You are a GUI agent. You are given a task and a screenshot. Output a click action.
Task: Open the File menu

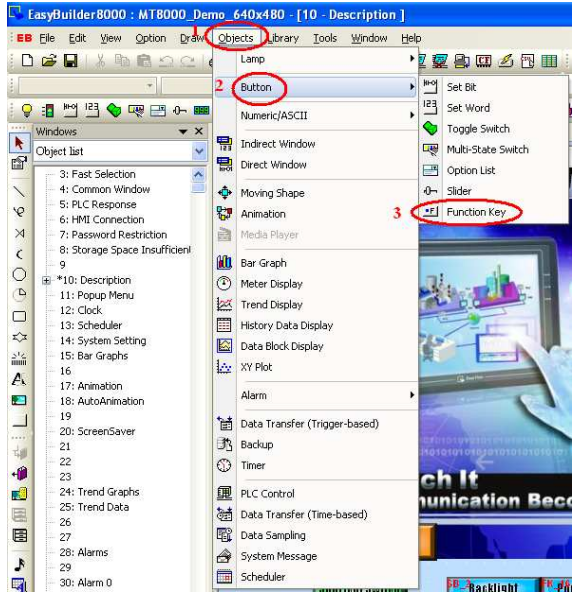(x=47, y=38)
